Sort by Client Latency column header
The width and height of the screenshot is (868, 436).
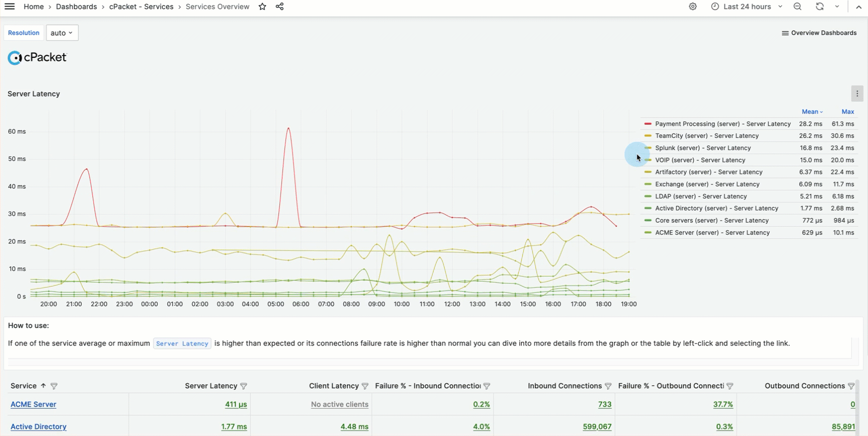point(334,386)
